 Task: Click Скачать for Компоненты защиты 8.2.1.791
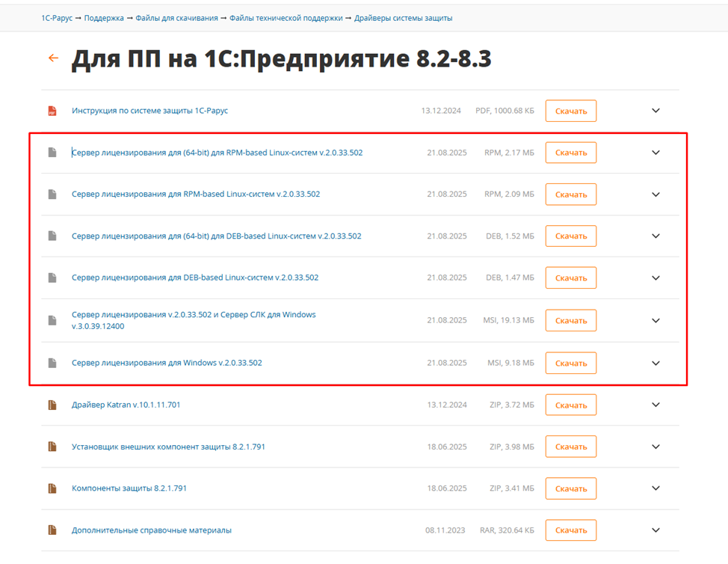click(571, 488)
